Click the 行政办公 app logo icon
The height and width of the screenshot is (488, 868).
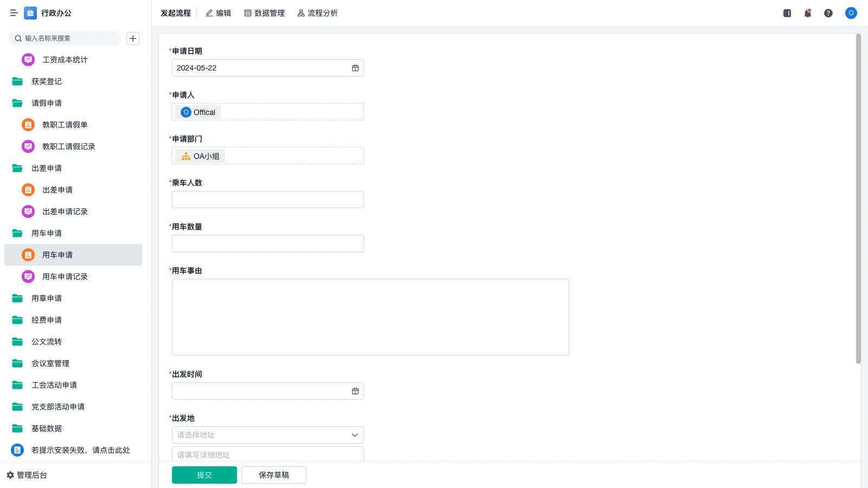[30, 13]
